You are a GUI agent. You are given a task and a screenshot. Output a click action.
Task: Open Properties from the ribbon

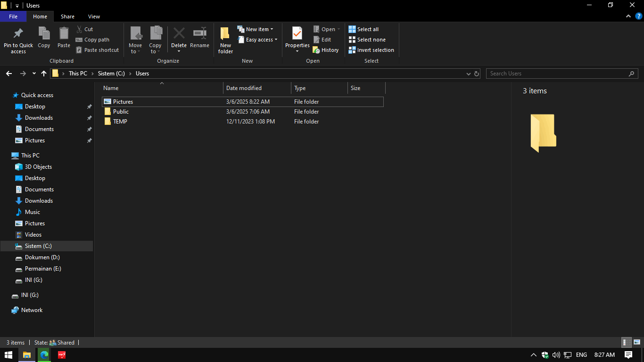pyautogui.click(x=297, y=39)
